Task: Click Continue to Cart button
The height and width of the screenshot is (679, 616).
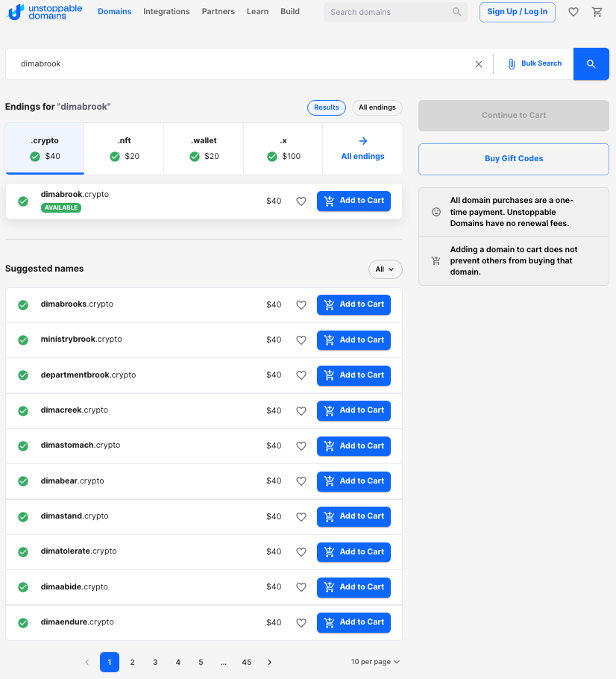Action: [513, 116]
